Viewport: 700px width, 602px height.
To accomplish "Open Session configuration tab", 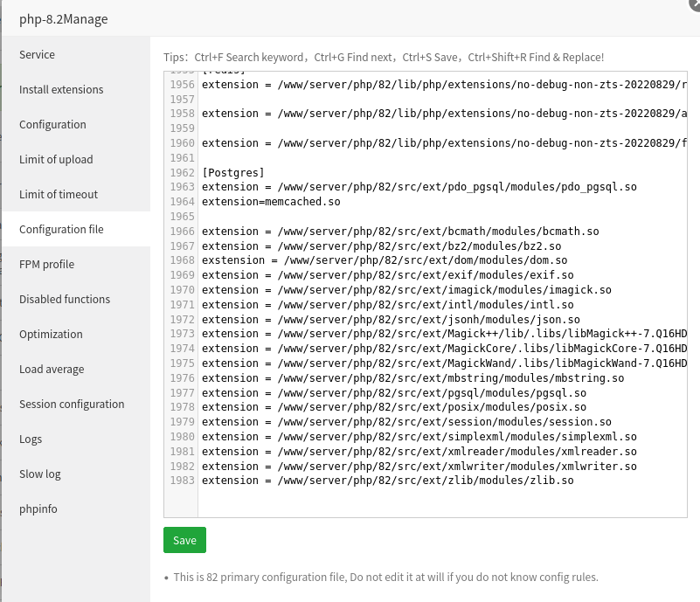I will click(72, 404).
